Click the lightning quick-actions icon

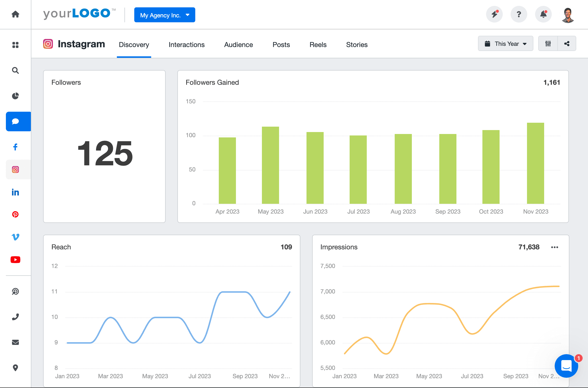tap(494, 14)
